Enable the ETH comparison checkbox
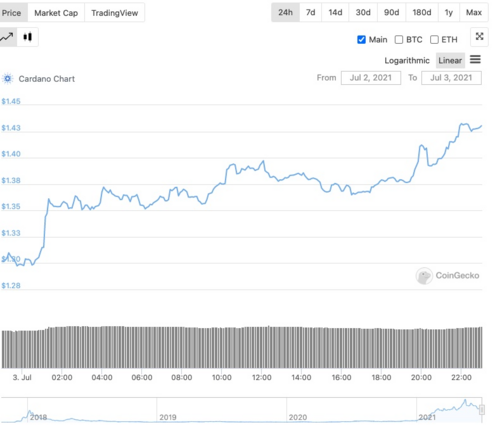The image size is (500, 432). (434, 40)
